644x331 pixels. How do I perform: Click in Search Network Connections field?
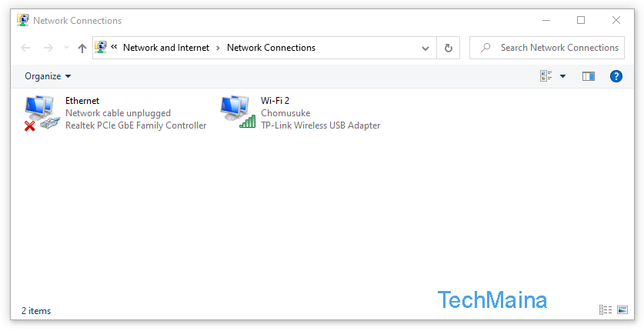546,48
